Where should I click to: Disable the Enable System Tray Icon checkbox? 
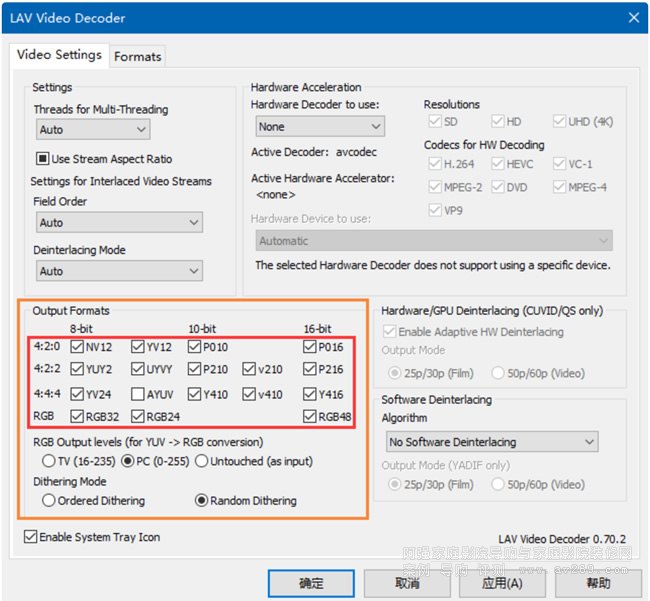[30, 538]
